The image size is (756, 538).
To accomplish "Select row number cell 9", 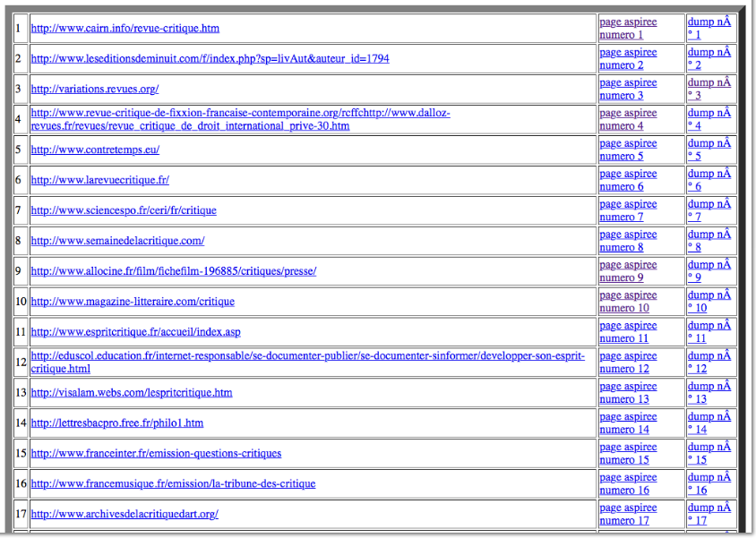I will tap(21, 271).
